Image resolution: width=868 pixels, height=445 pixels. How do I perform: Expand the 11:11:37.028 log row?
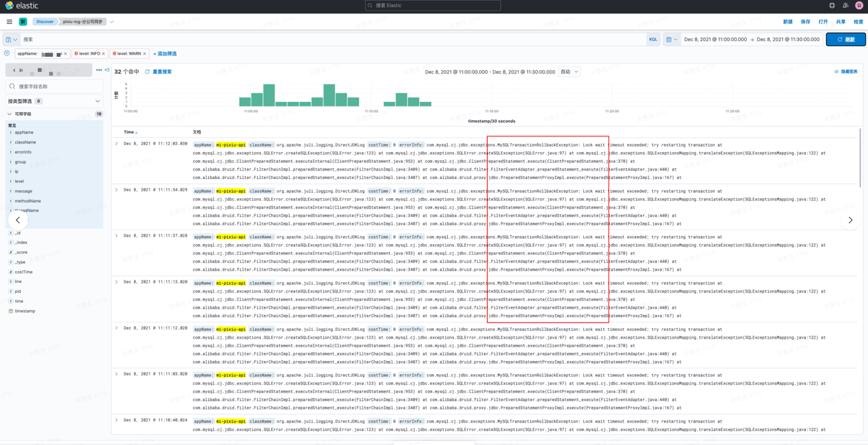(x=116, y=236)
